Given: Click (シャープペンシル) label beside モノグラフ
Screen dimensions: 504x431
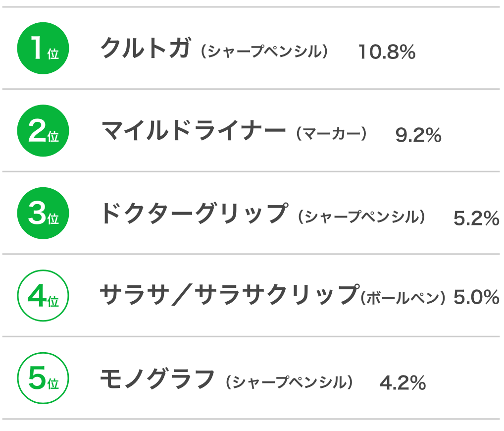Looking at the screenshot, I should pyautogui.click(x=289, y=382).
